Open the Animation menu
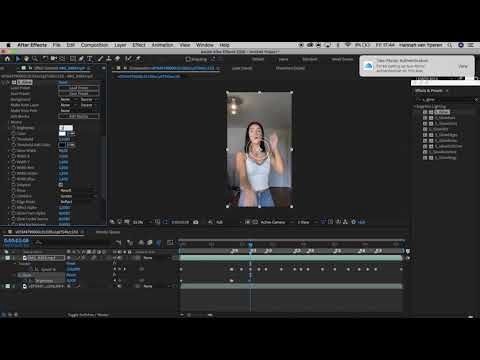The image size is (480, 360). 162,45
